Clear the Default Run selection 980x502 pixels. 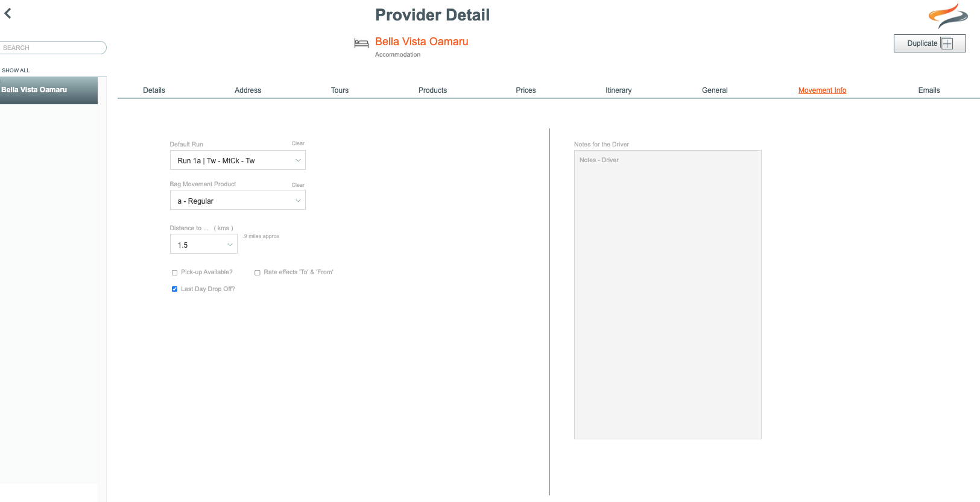[x=298, y=143]
